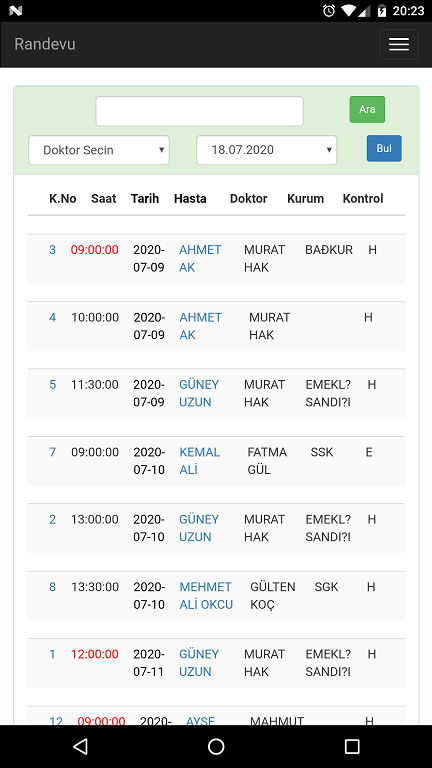The image size is (432, 768).
Task: Open patient MEHMET ALİ OKCU link
Action: [206, 595]
